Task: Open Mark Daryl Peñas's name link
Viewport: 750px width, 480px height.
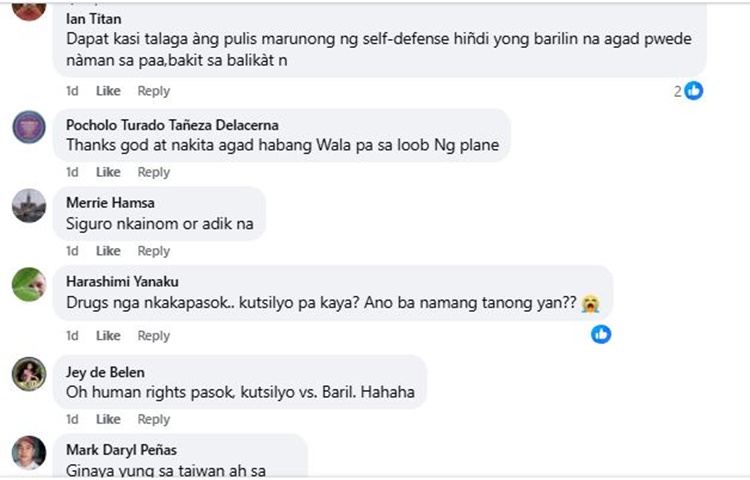Action: (x=121, y=450)
